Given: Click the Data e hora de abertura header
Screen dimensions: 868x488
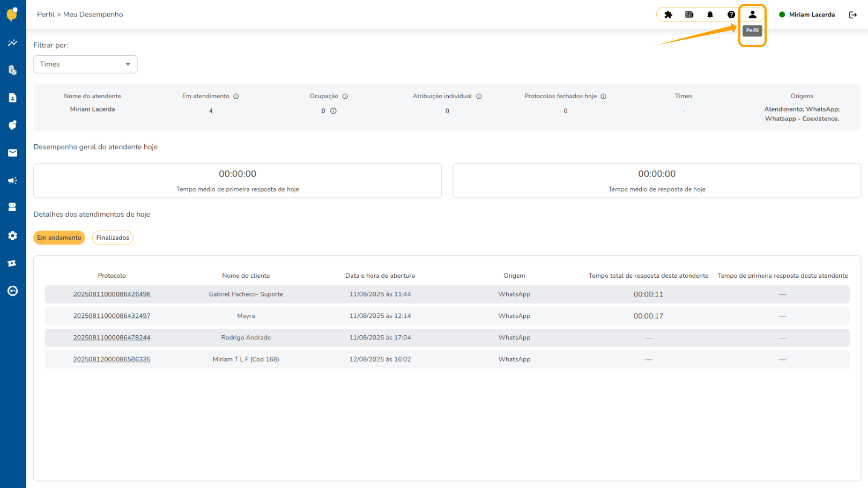Looking at the screenshot, I should [x=380, y=276].
